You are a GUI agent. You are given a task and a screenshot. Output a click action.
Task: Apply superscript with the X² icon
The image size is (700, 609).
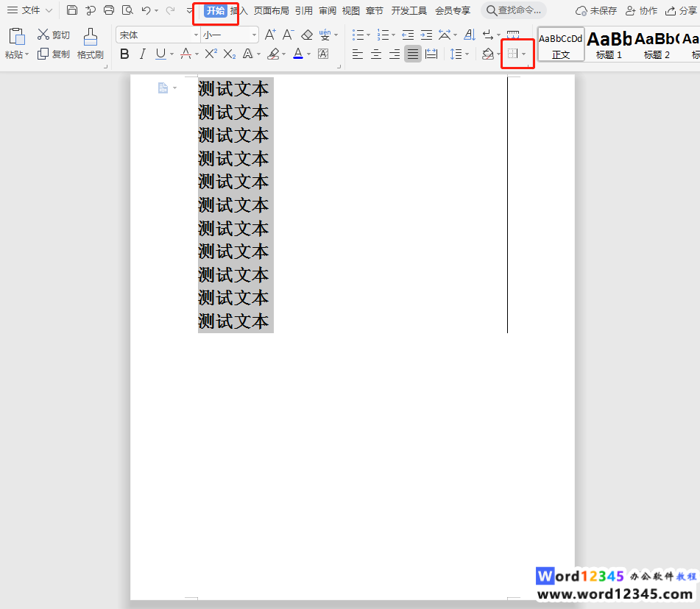(x=211, y=54)
